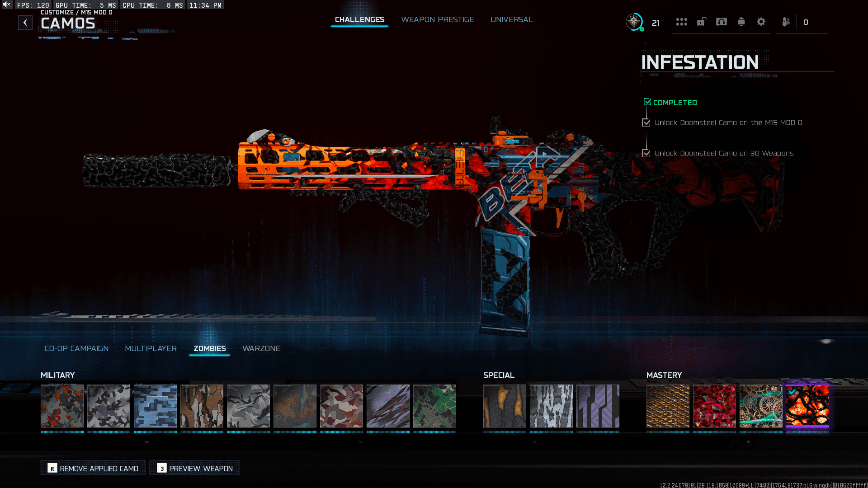868x488 pixels.
Task: Click the back arrow beside CAMOS
Action: click(25, 23)
